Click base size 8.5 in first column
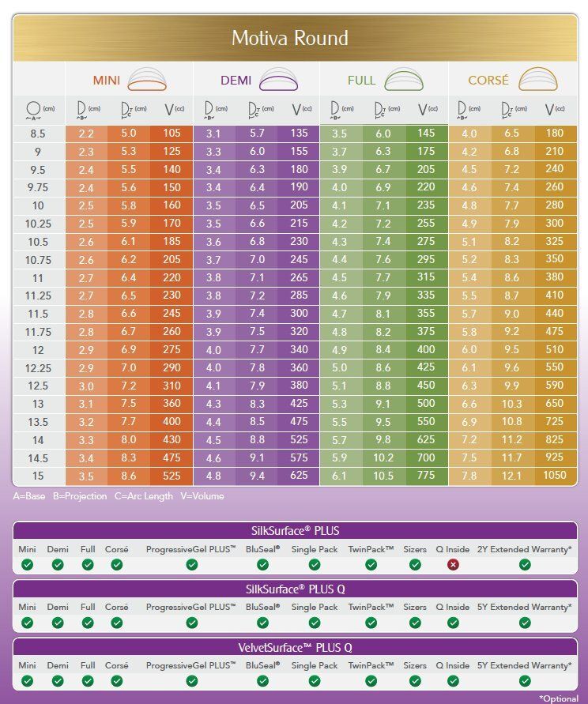 38,134
